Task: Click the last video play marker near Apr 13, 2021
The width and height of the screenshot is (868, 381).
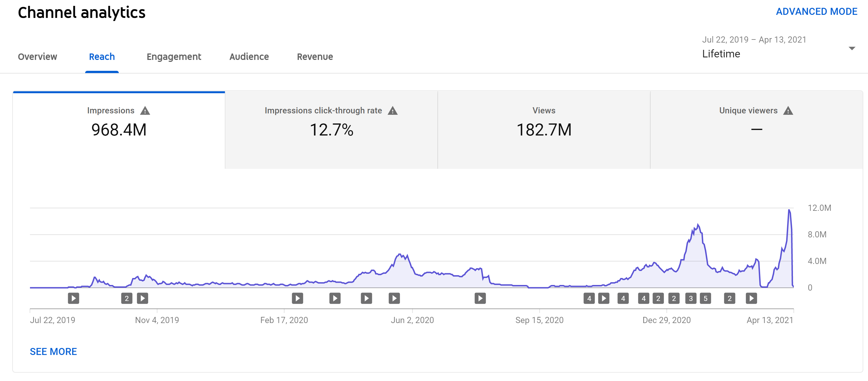Action: [x=751, y=298]
